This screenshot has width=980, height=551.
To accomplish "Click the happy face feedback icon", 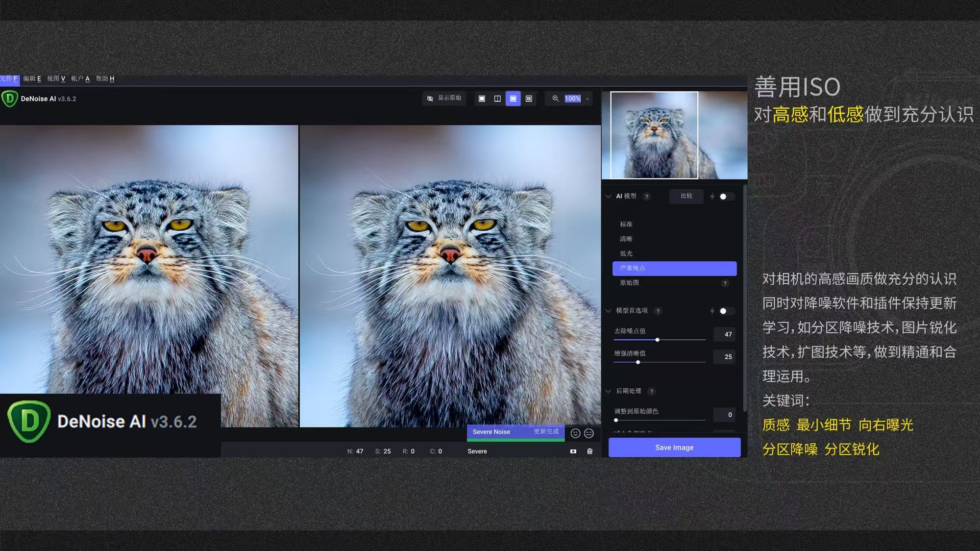I will click(x=575, y=433).
